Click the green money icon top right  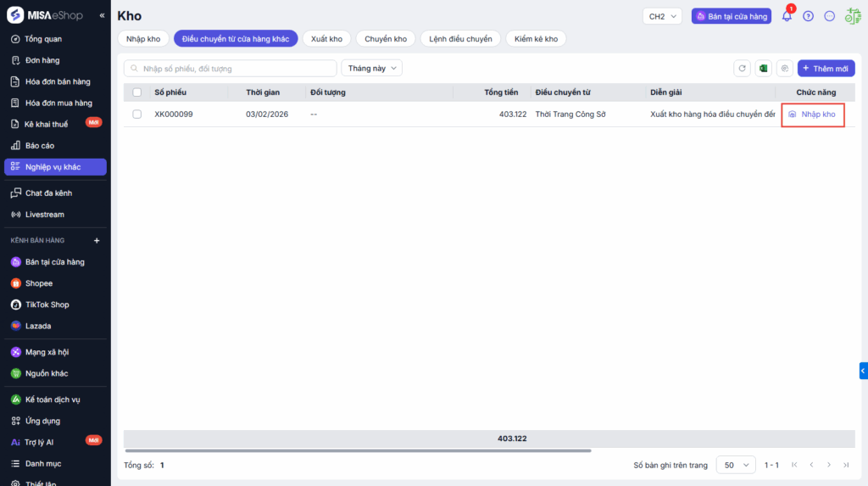point(853,16)
